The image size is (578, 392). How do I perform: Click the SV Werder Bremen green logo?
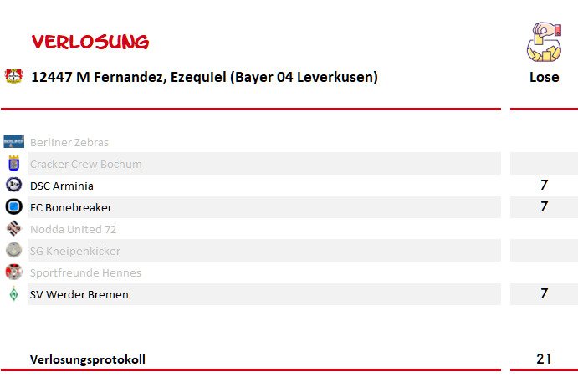(x=13, y=294)
